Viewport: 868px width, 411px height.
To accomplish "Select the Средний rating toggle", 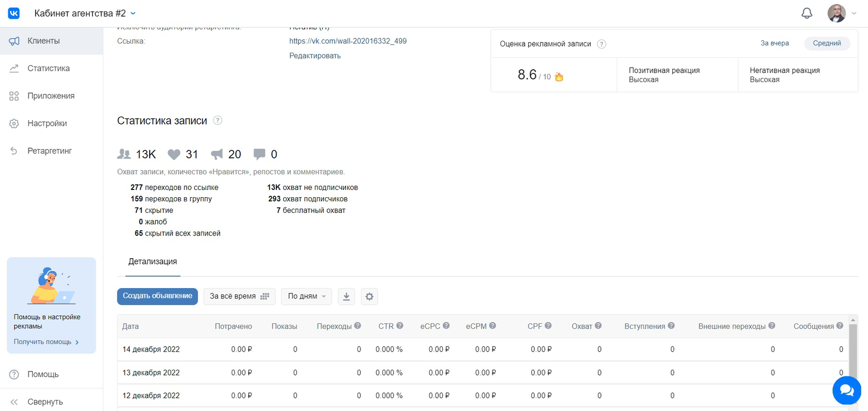I will click(827, 43).
